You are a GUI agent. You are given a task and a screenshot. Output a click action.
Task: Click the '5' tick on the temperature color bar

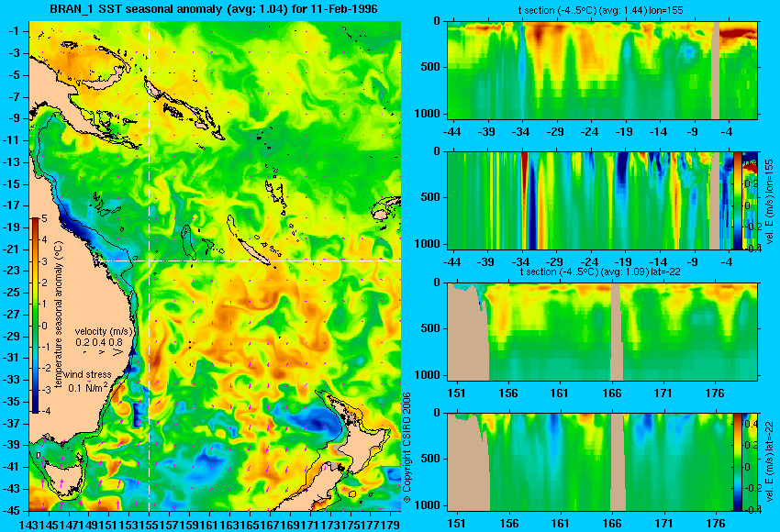44,218
